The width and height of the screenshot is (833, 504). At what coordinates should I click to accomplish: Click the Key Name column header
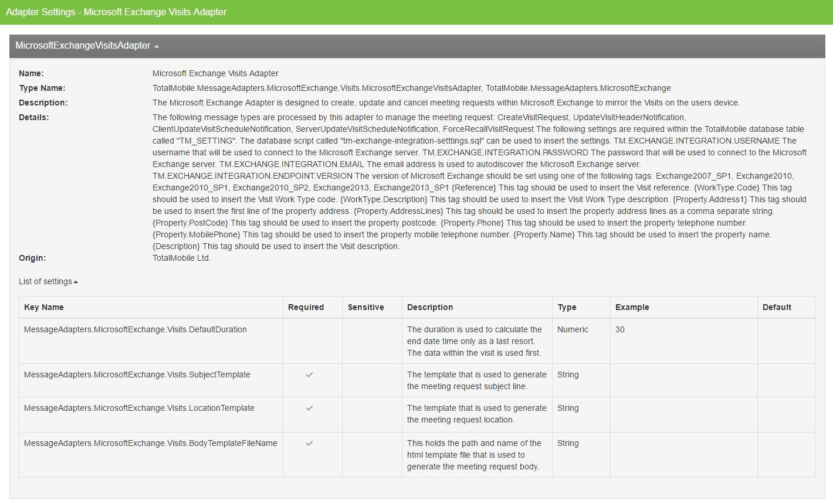click(44, 307)
